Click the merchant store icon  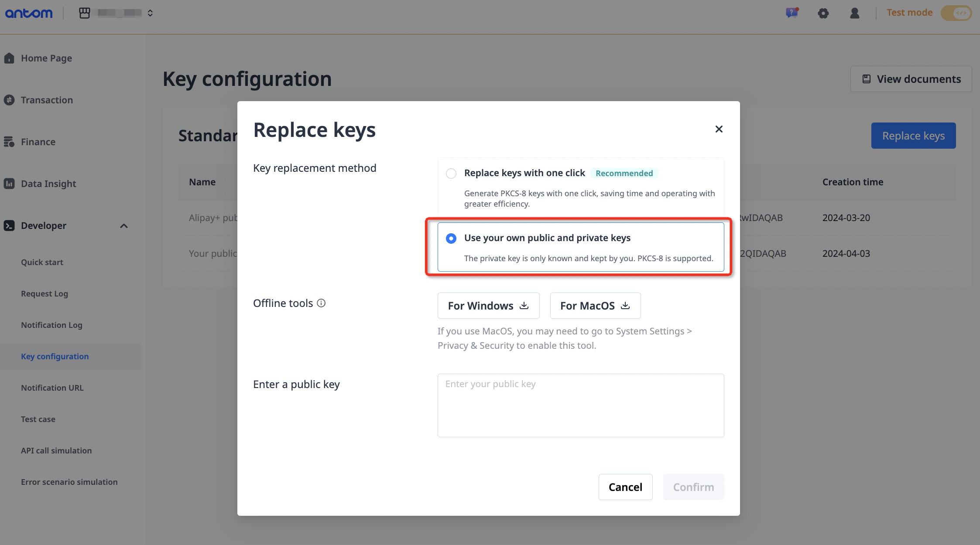[x=85, y=13]
